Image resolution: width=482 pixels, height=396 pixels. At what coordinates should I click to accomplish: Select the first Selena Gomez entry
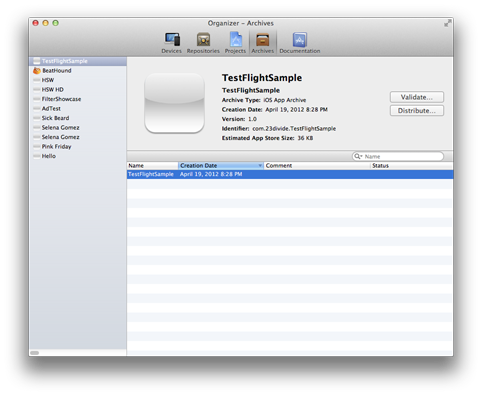(78, 128)
